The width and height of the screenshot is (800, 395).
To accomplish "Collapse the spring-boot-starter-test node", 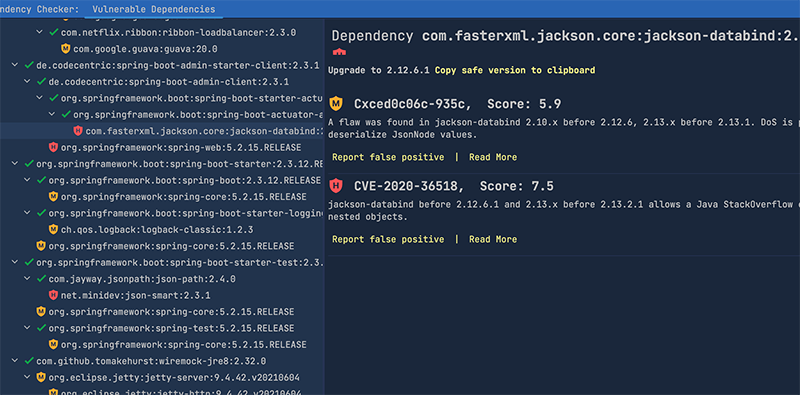I will [15, 262].
